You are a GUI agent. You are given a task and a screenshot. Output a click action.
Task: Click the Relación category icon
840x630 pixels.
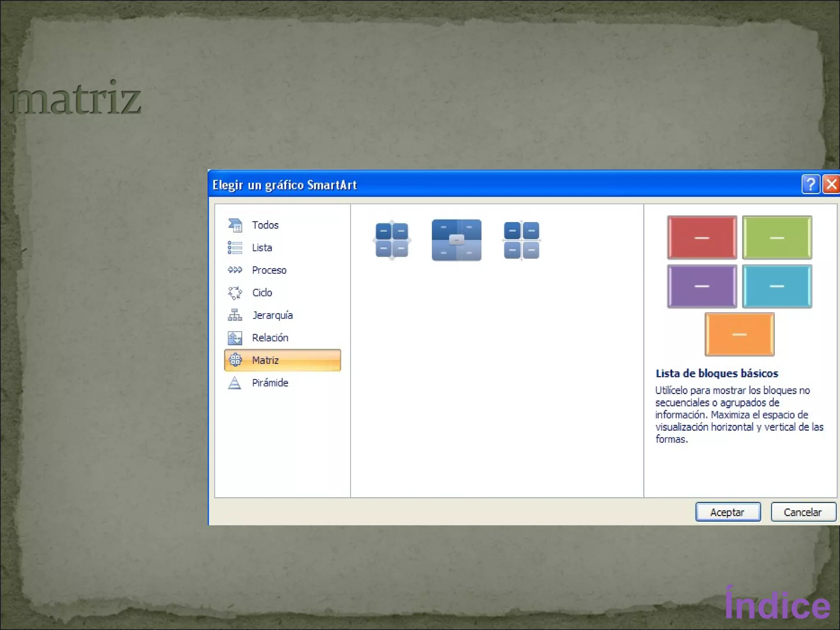click(235, 338)
